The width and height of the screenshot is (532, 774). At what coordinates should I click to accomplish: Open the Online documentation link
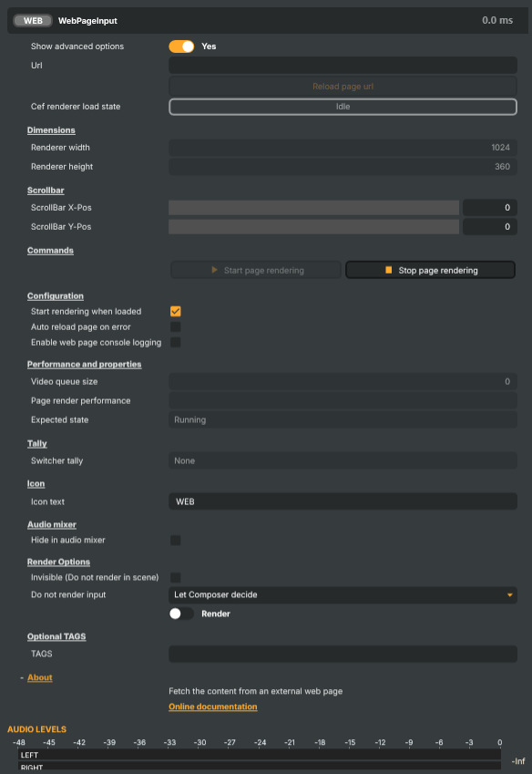(213, 707)
